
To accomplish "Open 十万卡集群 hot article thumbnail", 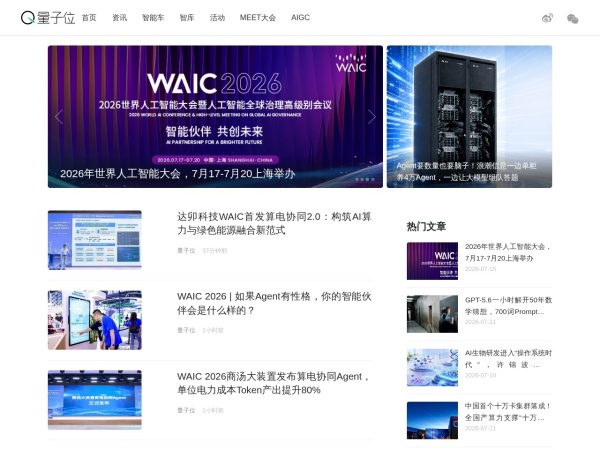I will 432,420.
